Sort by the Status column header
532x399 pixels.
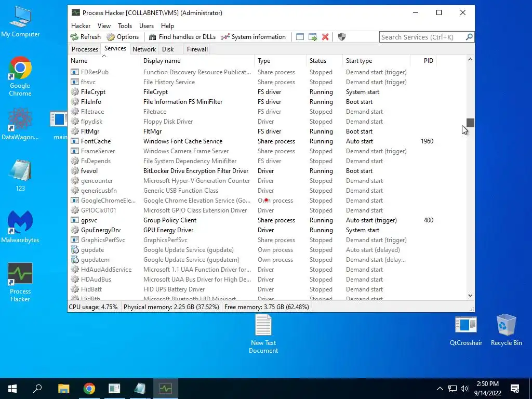coord(324,61)
